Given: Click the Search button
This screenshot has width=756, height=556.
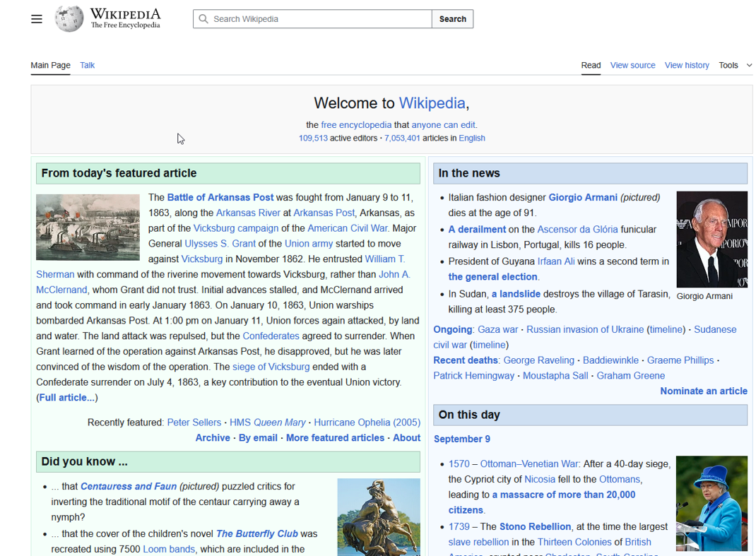Looking at the screenshot, I should [x=452, y=18].
